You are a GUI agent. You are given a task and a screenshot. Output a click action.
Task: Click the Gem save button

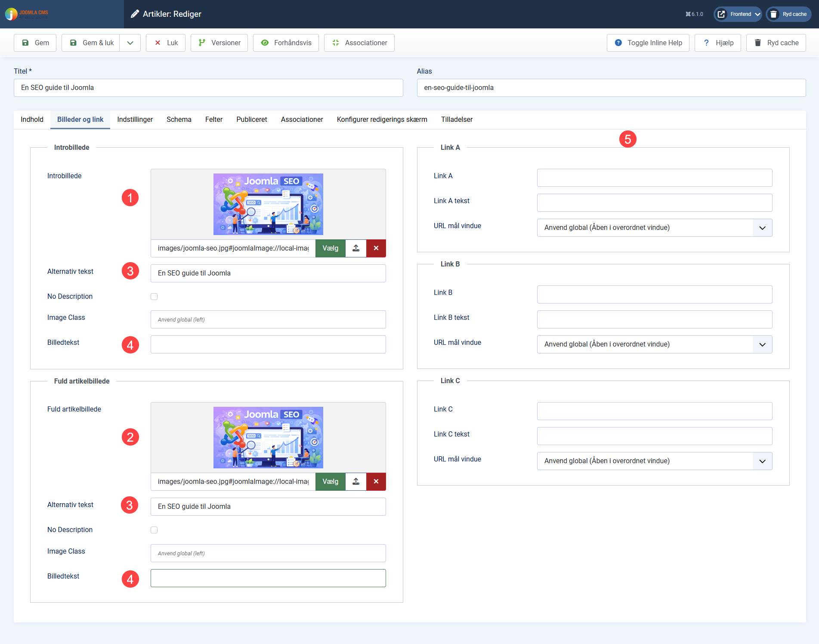tap(35, 43)
